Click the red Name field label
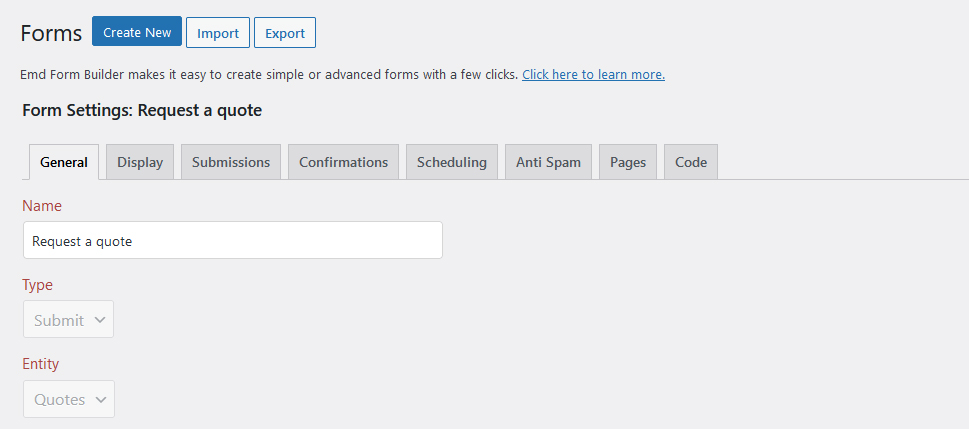 coord(42,206)
